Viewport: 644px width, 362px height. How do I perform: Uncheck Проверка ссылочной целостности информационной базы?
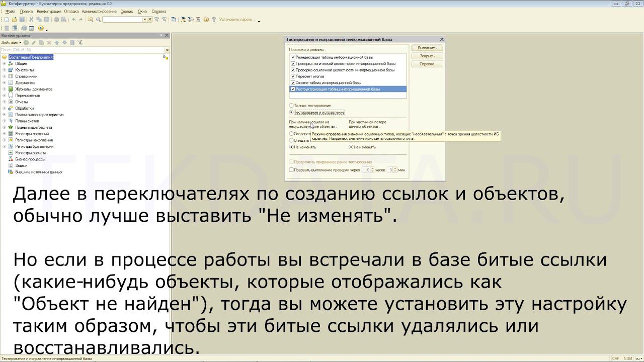[x=293, y=70]
